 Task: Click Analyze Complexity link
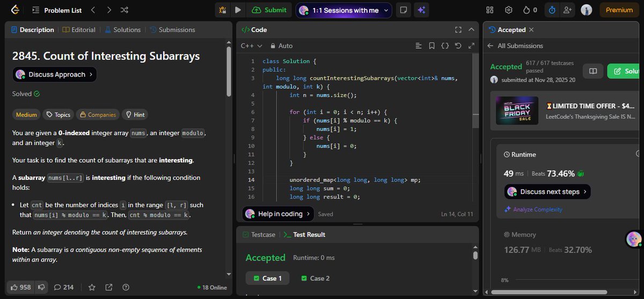(533, 210)
